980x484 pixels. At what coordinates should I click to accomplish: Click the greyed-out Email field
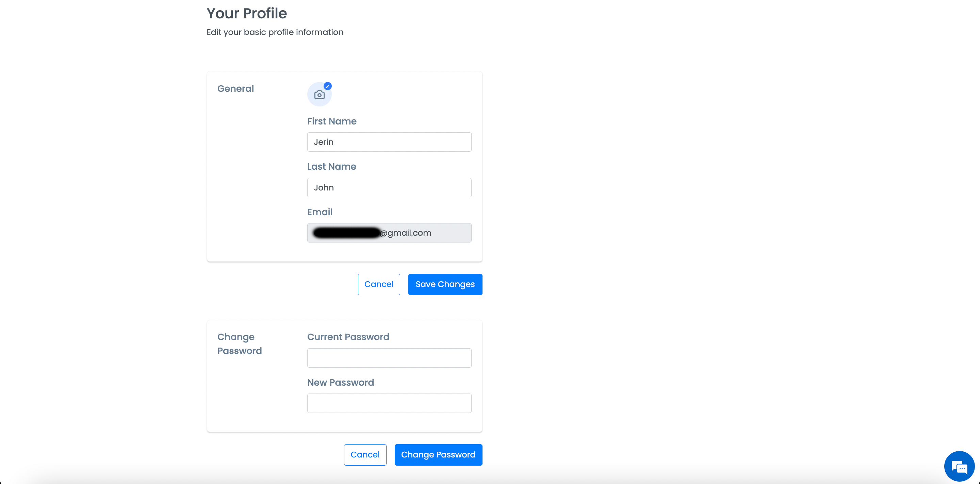[389, 233]
